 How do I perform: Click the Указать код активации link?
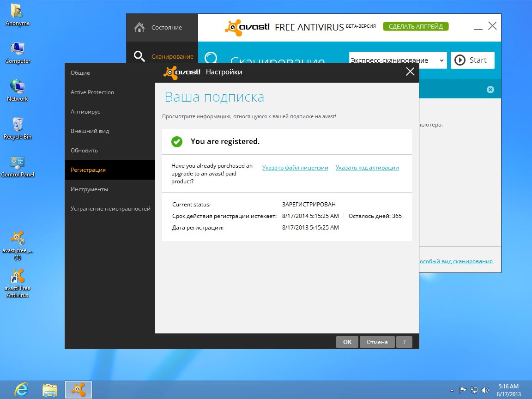click(367, 168)
